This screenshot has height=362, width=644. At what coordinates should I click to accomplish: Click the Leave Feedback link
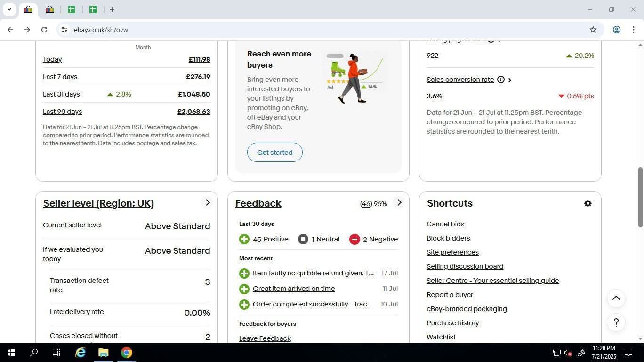coord(265,338)
